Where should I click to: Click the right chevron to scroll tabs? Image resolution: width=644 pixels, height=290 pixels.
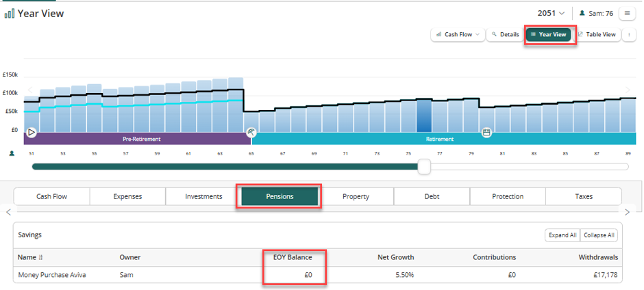tap(627, 212)
